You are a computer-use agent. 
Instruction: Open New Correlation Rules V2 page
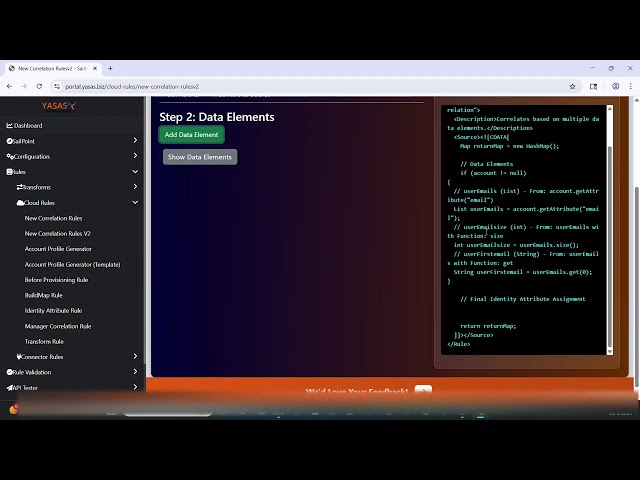tap(58, 233)
